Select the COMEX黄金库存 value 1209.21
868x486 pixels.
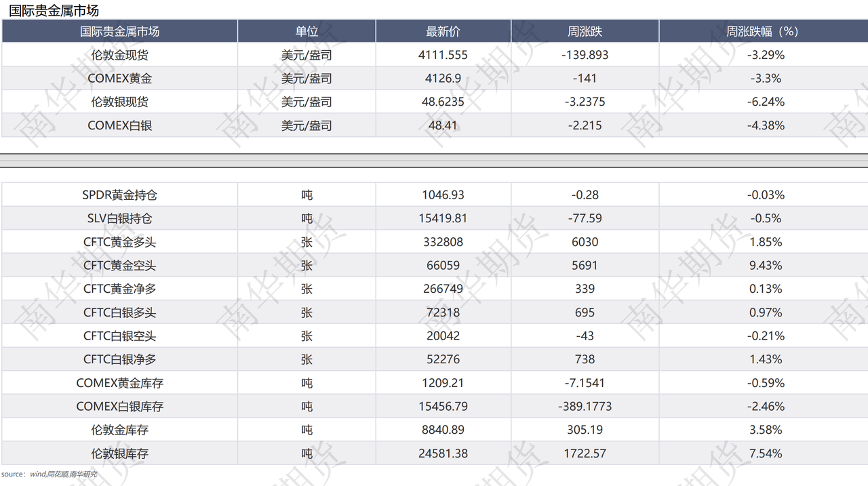[443, 382]
